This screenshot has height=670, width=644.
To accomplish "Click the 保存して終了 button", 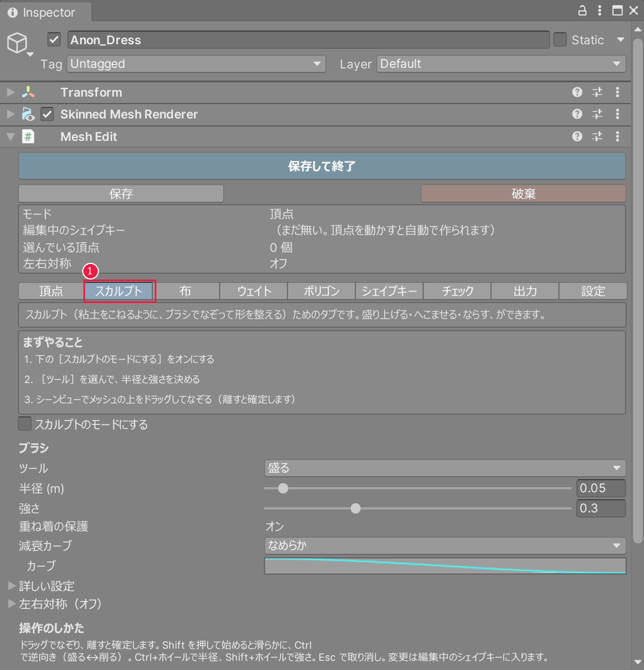I will pyautogui.click(x=322, y=166).
